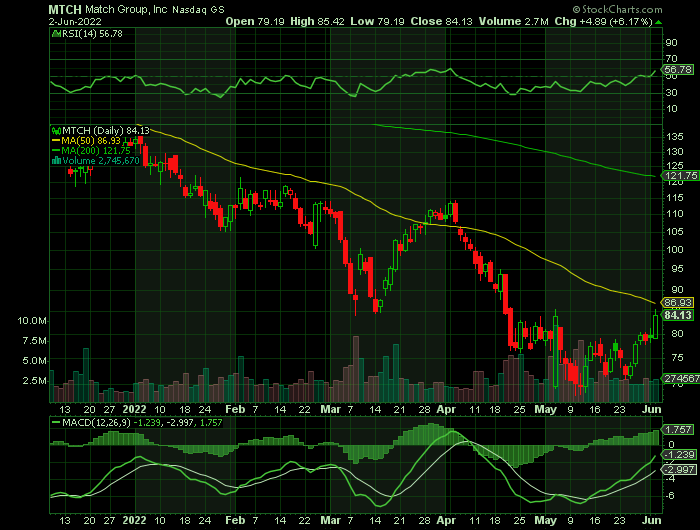700x530 pixels.
Task: Click the latest green candlestick near 84.13
Action: [x=655, y=326]
